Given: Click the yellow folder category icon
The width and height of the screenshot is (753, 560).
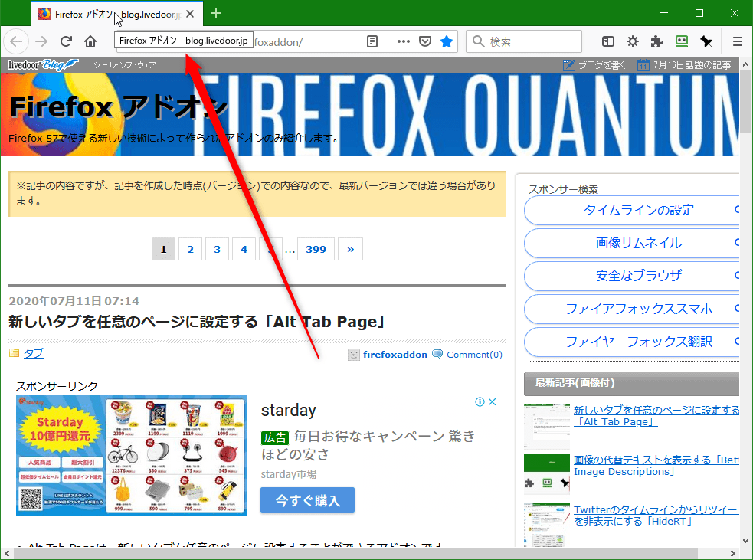Looking at the screenshot, I should click(x=15, y=353).
